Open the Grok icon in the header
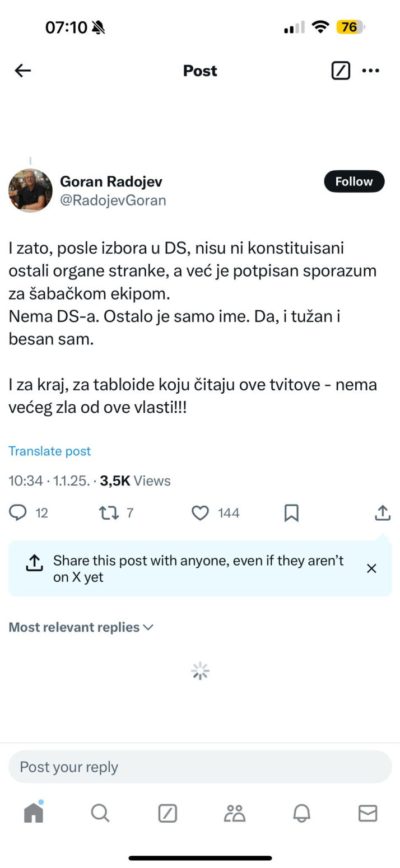The width and height of the screenshot is (400, 868). coord(341,71)
